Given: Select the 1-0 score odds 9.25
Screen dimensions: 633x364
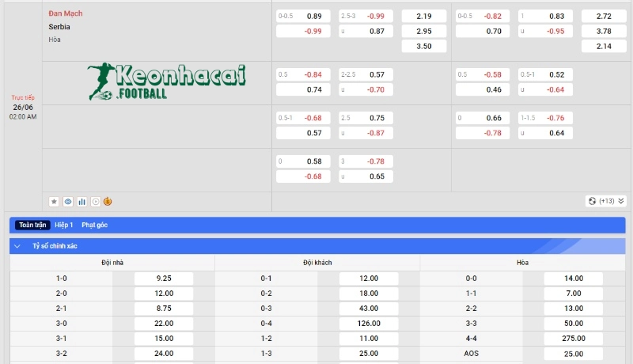Looking at the screenshot, I should click(164, 279).
